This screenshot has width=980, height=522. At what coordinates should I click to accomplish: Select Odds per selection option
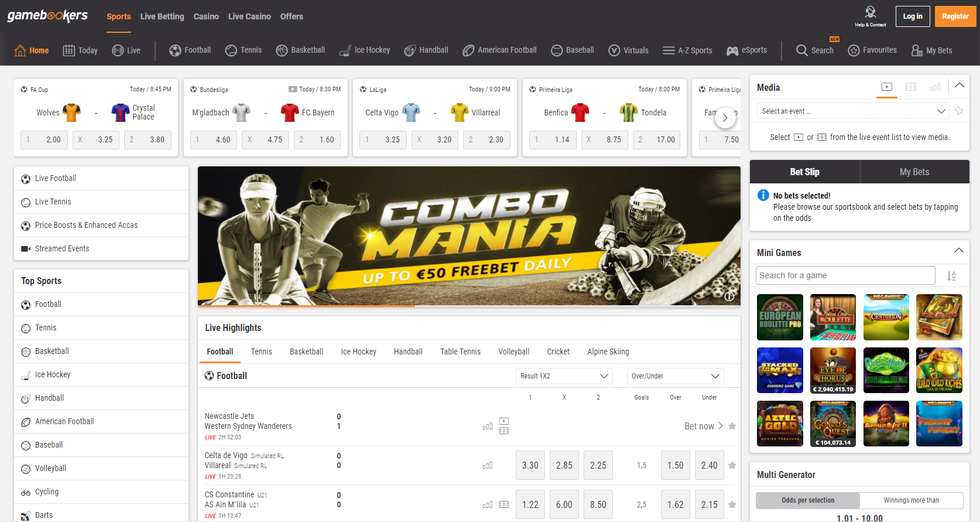[808, 500]
